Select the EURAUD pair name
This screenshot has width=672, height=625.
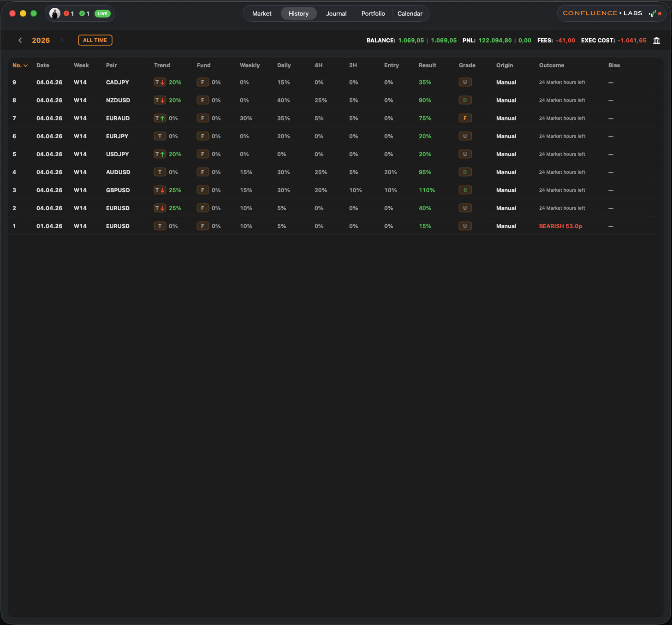click(x=118, y=118)
